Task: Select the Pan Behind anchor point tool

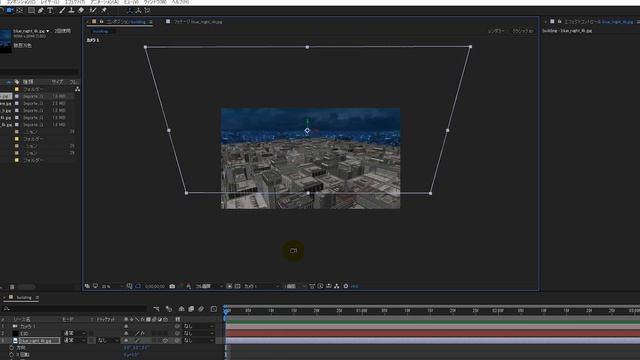Action: (x=20, y=10)
